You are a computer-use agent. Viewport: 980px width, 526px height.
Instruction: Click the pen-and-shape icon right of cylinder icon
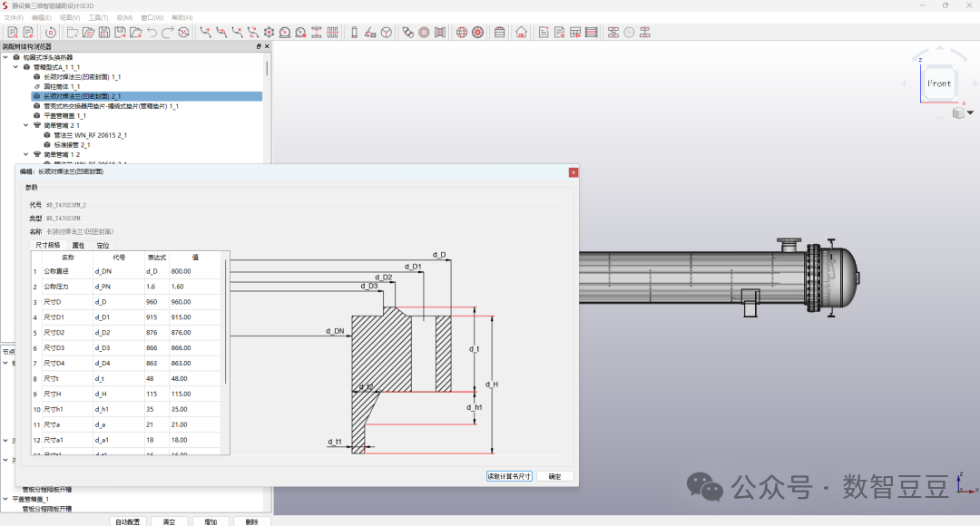(x=370, y=33)
